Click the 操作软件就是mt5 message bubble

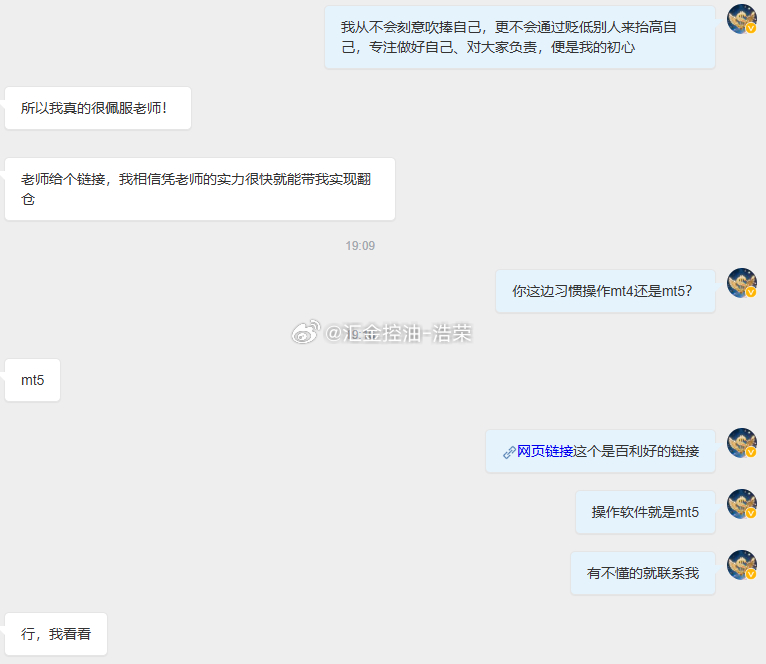pos(645,512)
